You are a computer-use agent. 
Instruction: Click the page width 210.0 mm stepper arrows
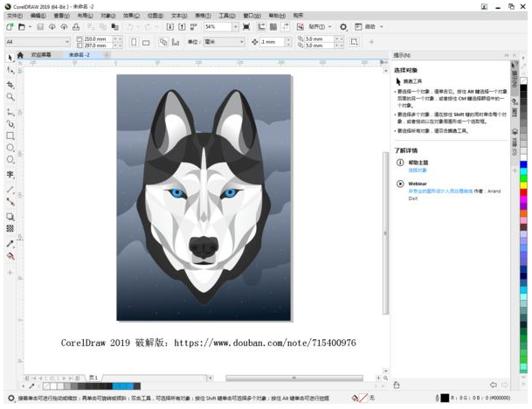pos(117,39)
